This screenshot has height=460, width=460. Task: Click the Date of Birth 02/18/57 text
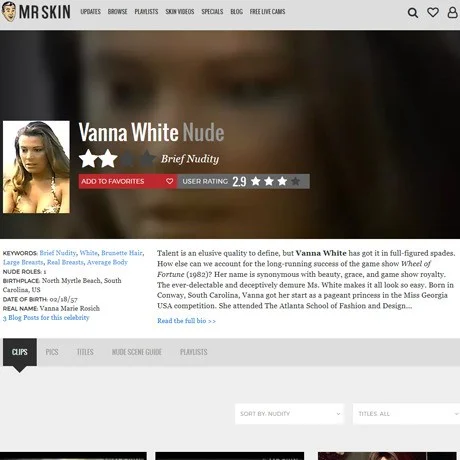(x=40, y=299)
